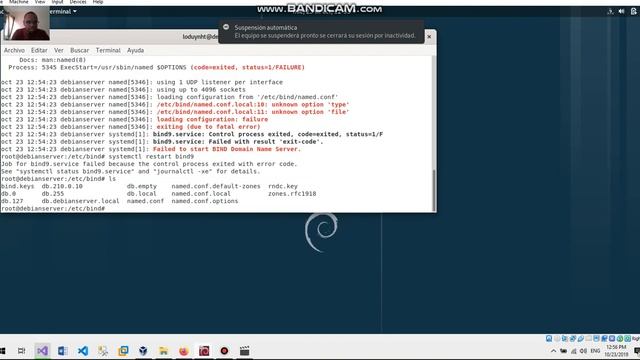The image size is (640, 360).
Task: Select text 'db.debianserver.local' in ls output
Action: pyautogui.click(x=80, y=201)
